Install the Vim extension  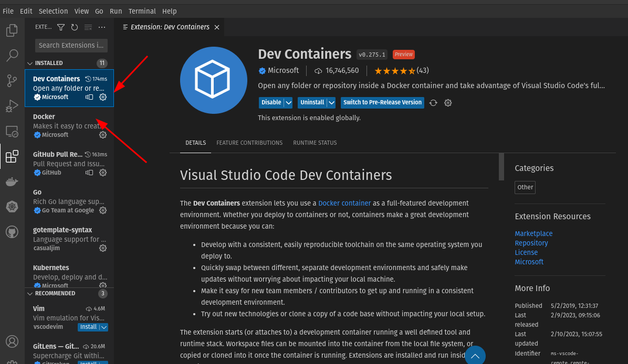pyautogui.click(x=88, y=327)
